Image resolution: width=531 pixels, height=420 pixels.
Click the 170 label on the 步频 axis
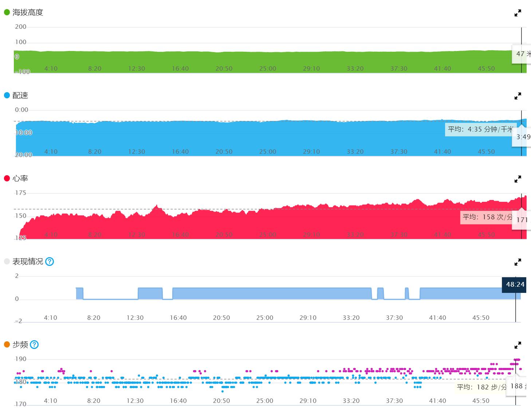tap(21, 404)
